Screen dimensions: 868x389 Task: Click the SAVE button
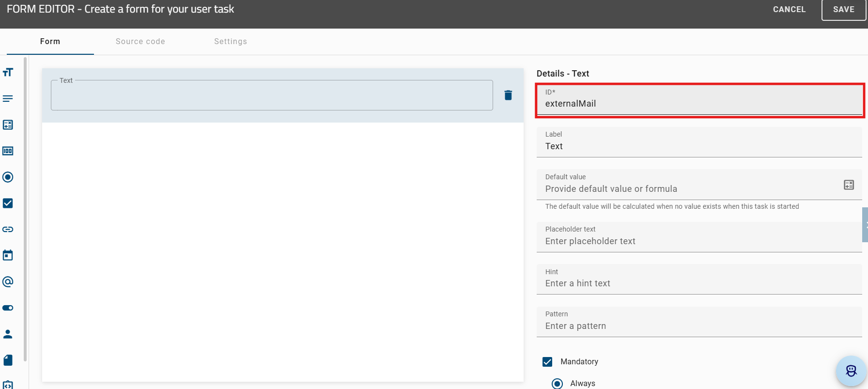point(843,10)
